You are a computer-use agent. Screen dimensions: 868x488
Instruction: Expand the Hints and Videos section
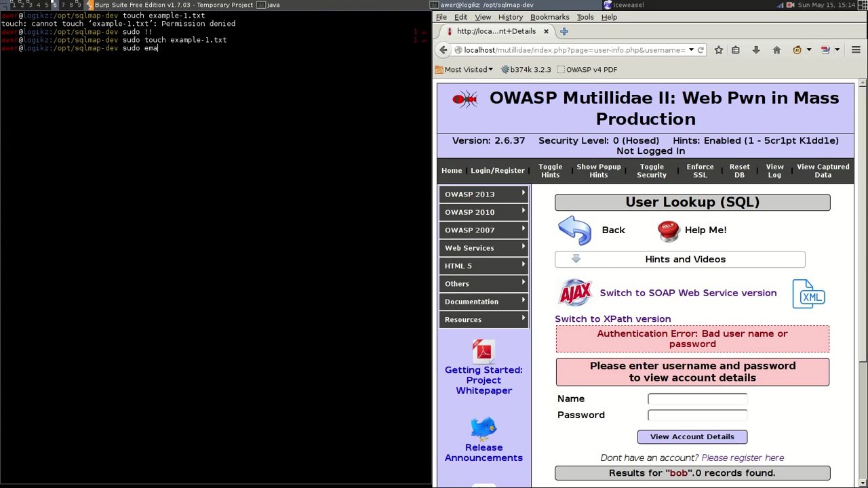(x=680, y=259)
